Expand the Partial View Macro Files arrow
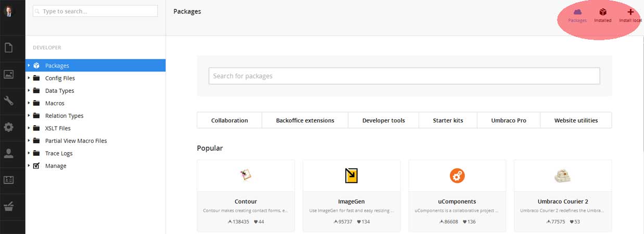Image resolution: width=644 pixels, height=234 pixels. (29, 141)
